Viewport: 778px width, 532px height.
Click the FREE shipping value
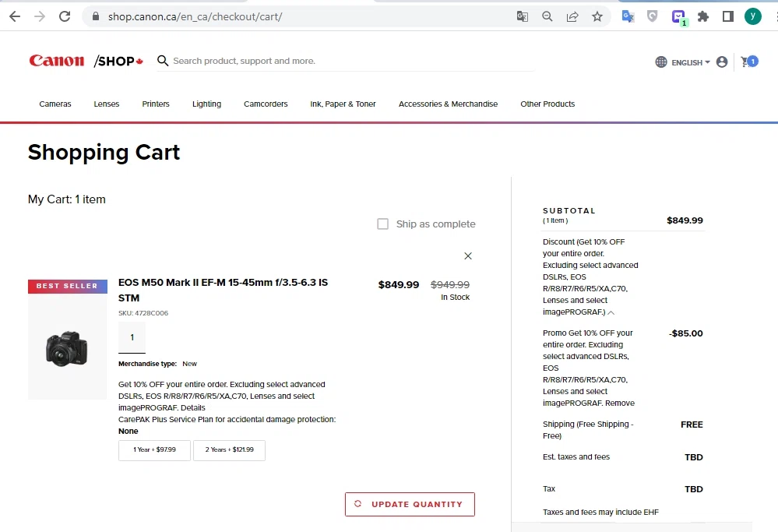[692, 425]
